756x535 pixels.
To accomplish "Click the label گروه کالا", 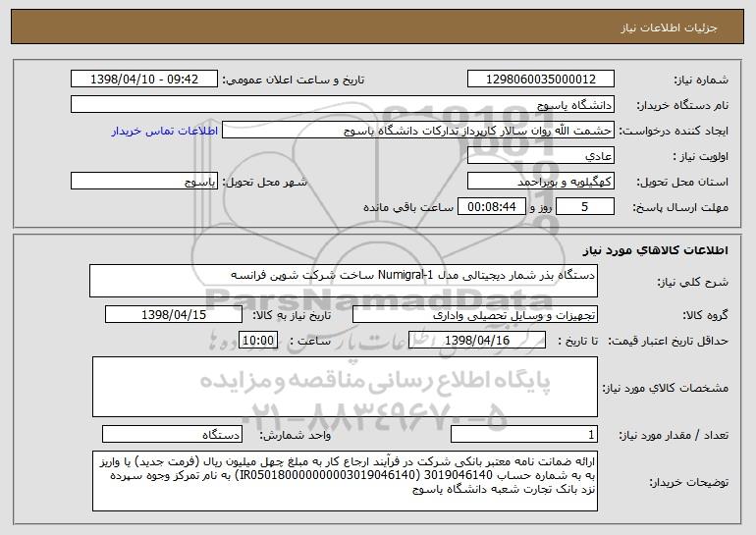I will click(705, 315).
